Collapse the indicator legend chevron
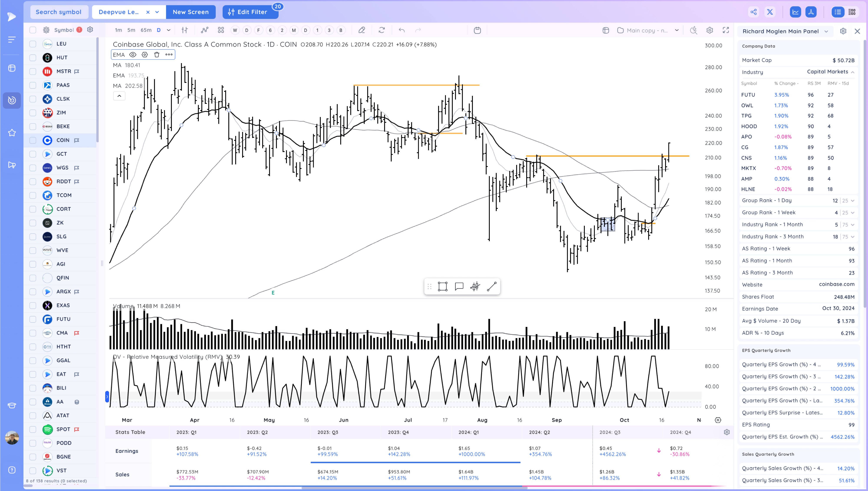Viewport: 868px width, 491px height. point(119,96)
